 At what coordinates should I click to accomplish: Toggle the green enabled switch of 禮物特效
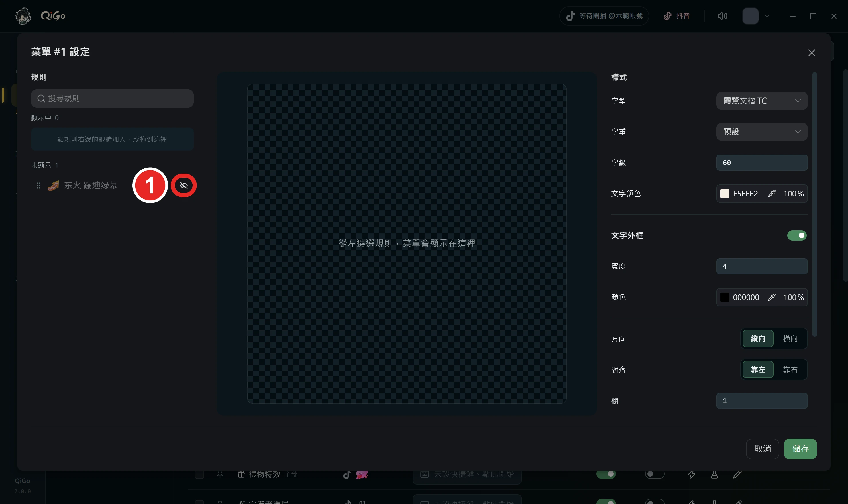click(606, 474)
